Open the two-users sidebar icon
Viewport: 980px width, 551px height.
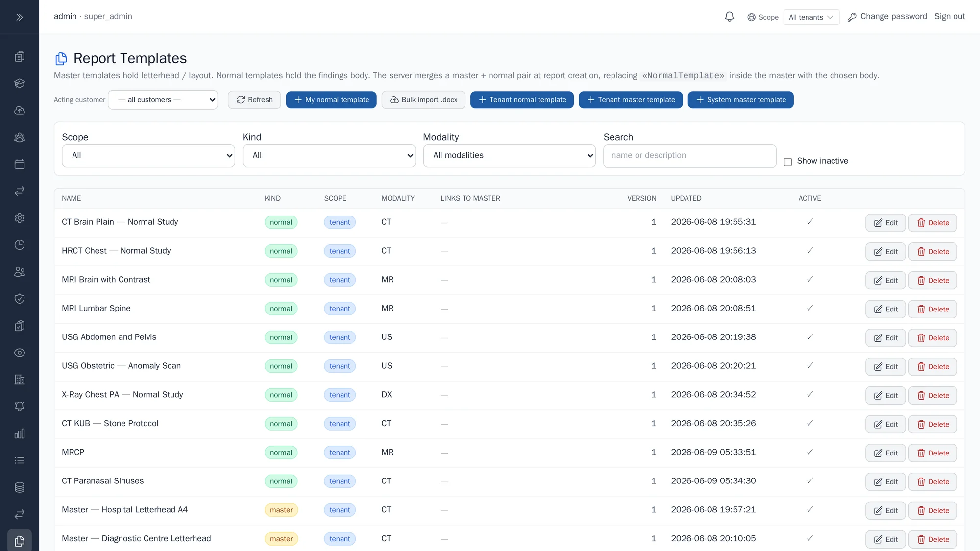[19, 272]
